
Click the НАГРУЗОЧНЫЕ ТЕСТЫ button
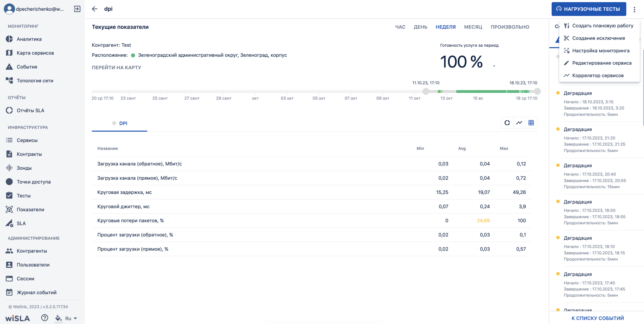click(588, 9)
